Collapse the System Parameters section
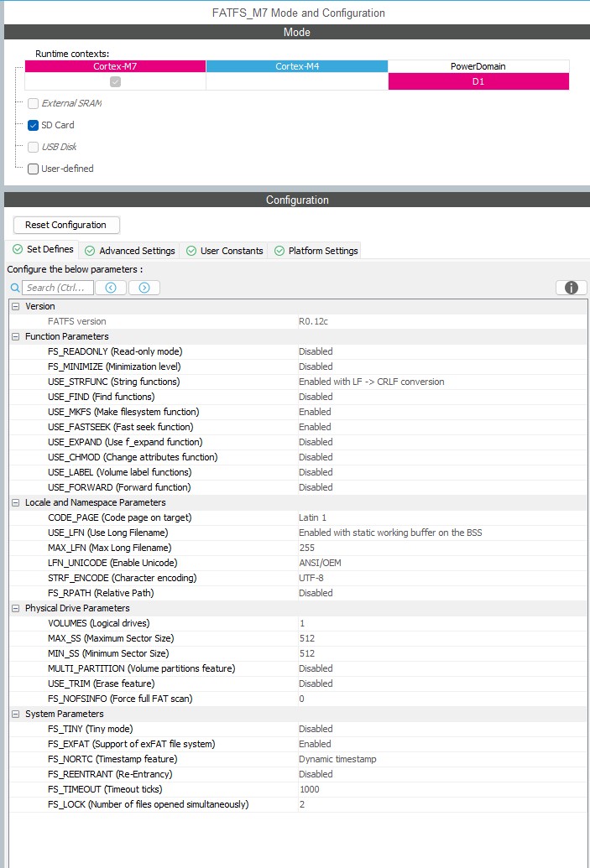This screenshot has width=590, height=868. tap(15, 714)
